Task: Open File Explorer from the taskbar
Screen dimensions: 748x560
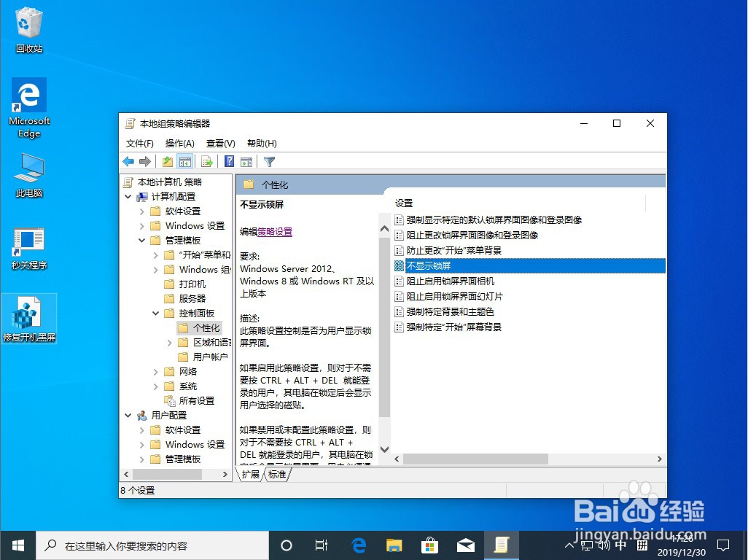Action: click(394, 545)
